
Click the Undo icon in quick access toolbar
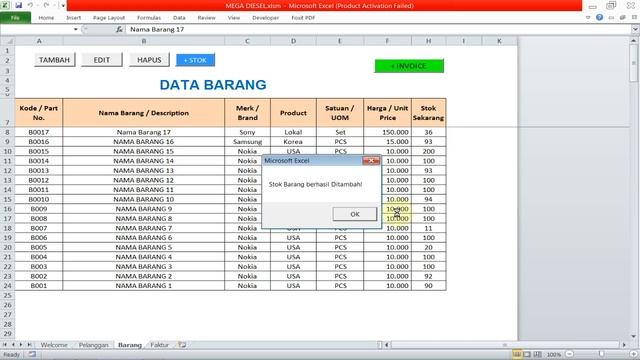coord(30,5)
